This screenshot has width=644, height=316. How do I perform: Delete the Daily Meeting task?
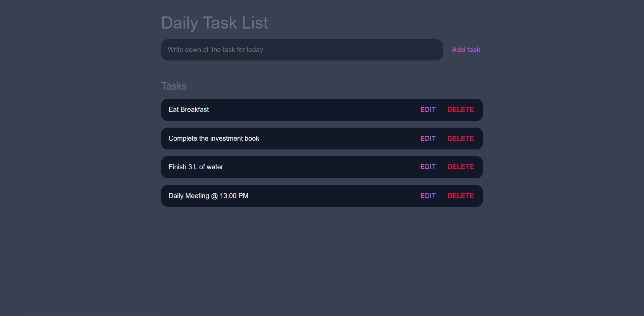(460, 196)
